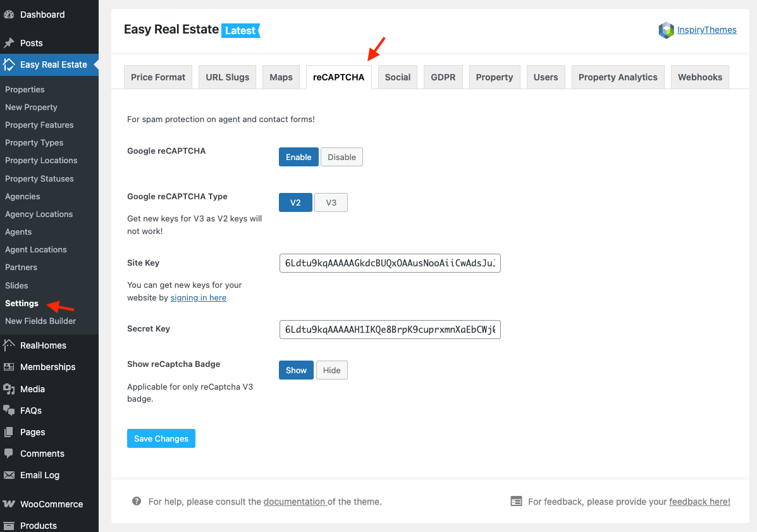Enable Google reCAPTCHA
This screenshot has height=532, width=757.
(298, 157)
